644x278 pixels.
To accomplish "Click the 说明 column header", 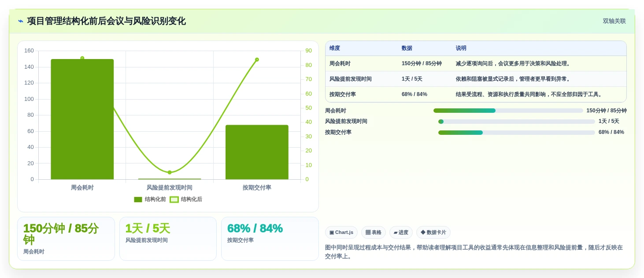I will 461,48.
